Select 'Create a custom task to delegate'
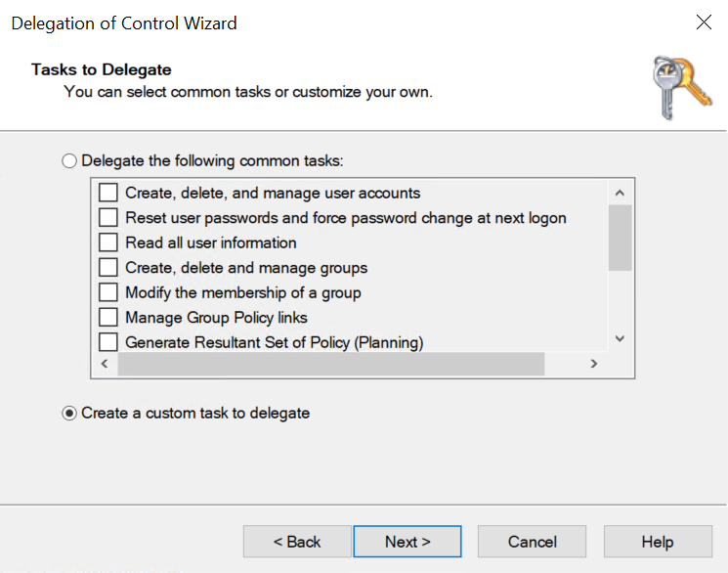This screenshot has width=728, height=573. pos(69,413)
